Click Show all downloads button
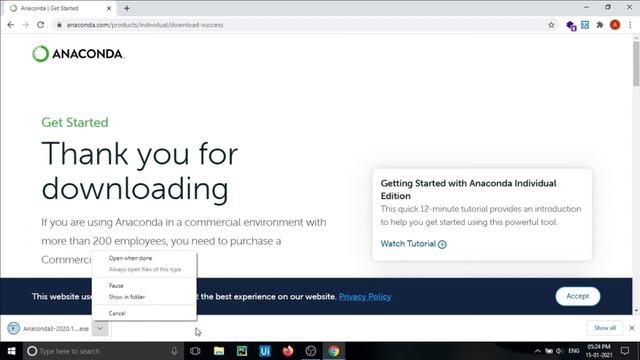The width and height of the screenshot is (640, 360). tap(605, 328)
